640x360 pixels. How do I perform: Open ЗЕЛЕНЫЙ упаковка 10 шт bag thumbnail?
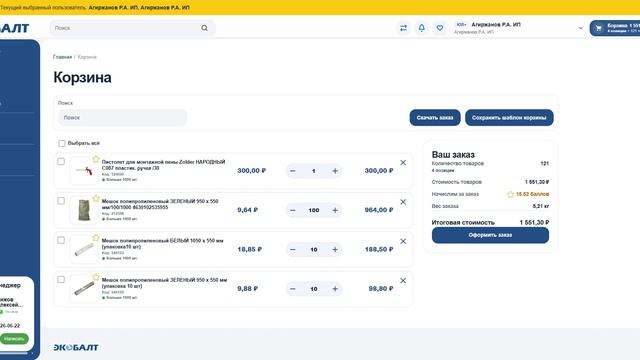click(84, 289)
